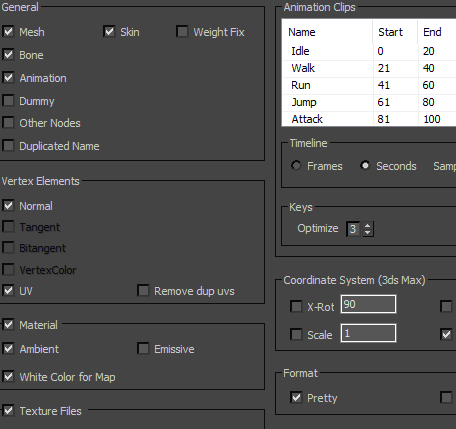456x429 pixels.
Task: Disable White Color for Map
Action: pos(8,377)
